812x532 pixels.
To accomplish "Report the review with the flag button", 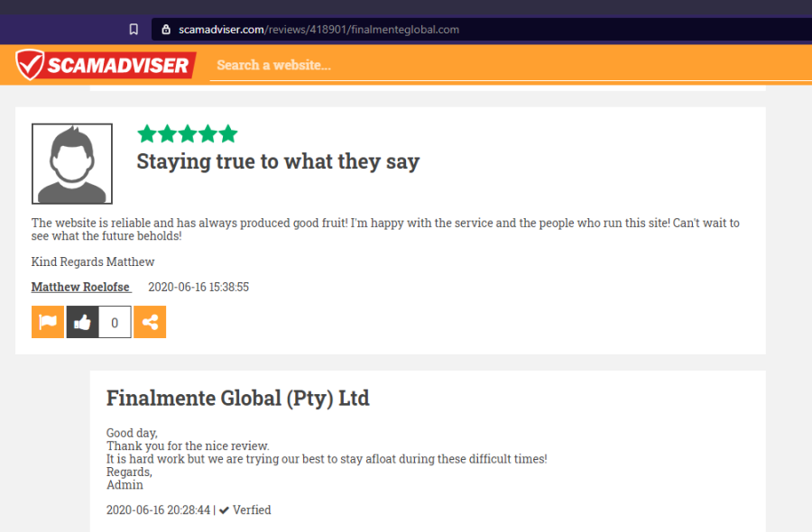I will (x=48, y=322).
